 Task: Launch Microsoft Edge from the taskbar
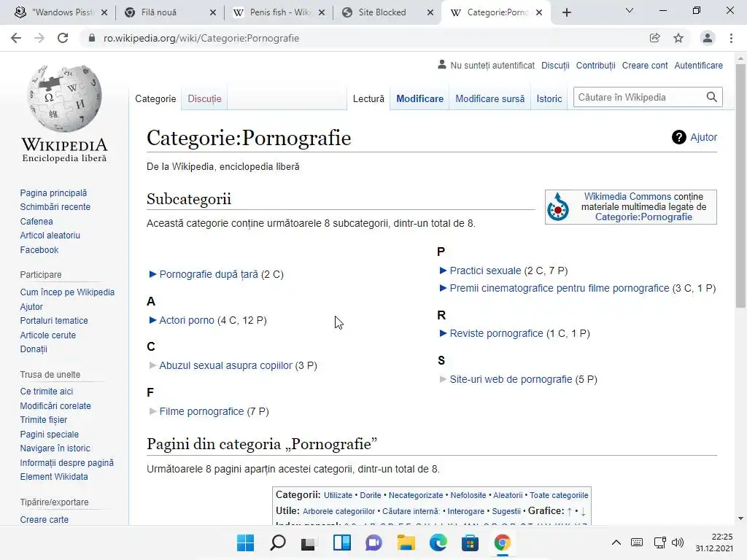tap(438, 542)
